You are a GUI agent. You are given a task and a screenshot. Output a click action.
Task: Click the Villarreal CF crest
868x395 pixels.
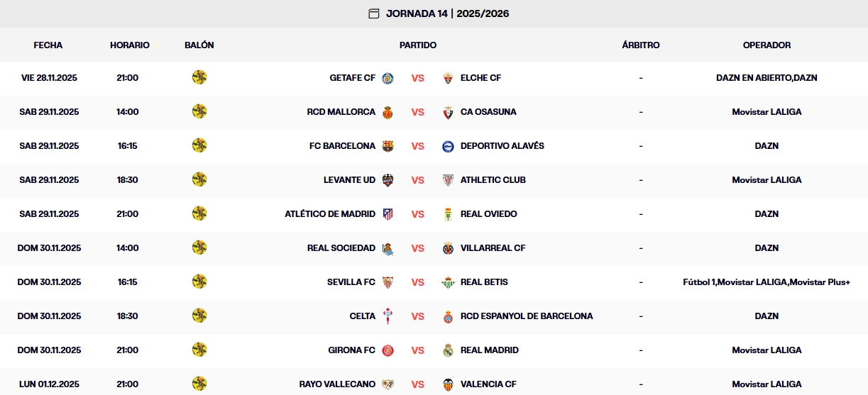coord(447,248)
